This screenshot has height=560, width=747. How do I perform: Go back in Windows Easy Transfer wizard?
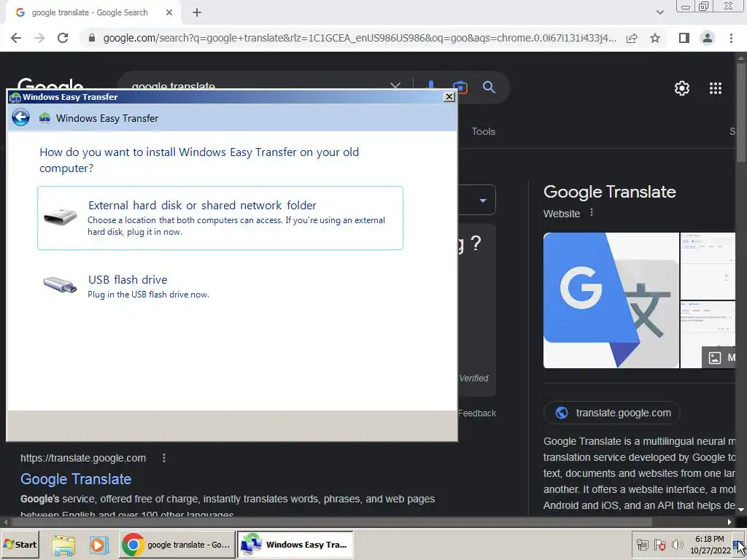pyautogui.click(x=20, y=117)
